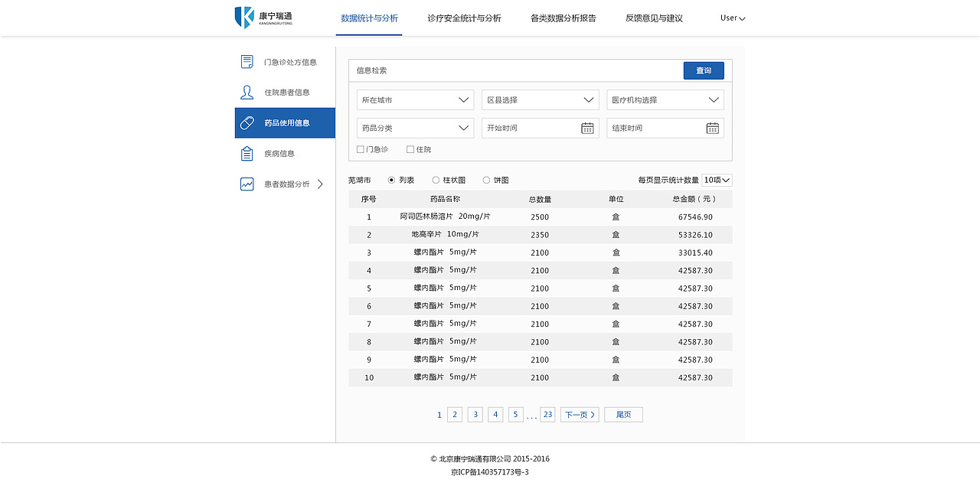
Task: Switch to 数据统计与分析 tab
Action: pos(369,18)
